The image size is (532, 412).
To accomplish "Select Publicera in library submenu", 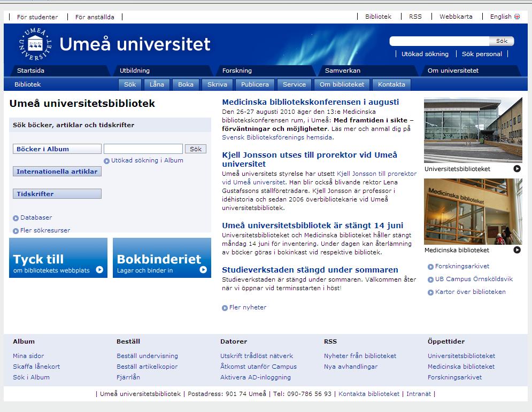I will pos(255,84).
